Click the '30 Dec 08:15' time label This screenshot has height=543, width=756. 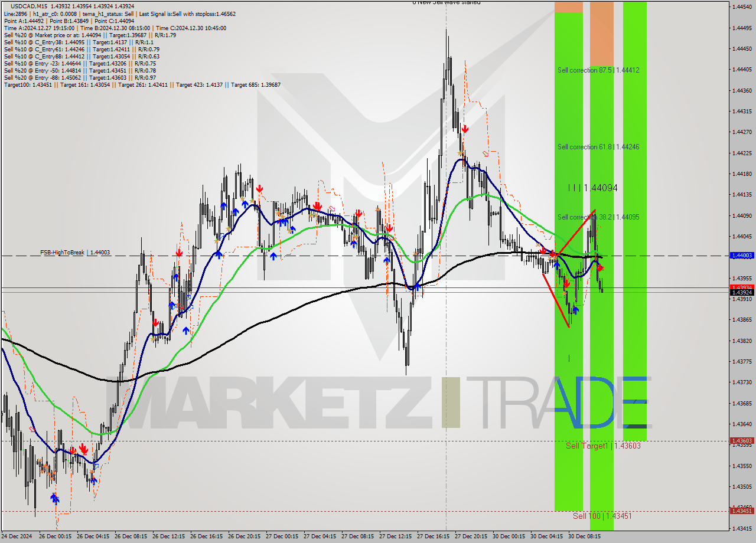(584, 537)
